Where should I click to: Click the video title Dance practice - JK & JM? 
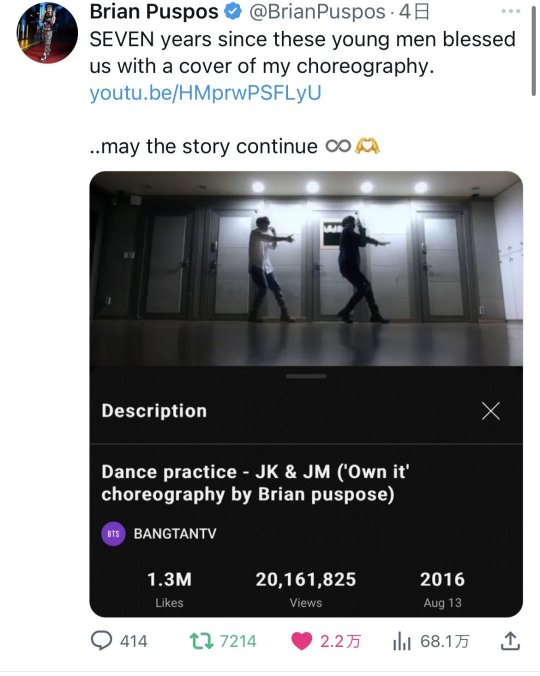(x=256, y=483)
